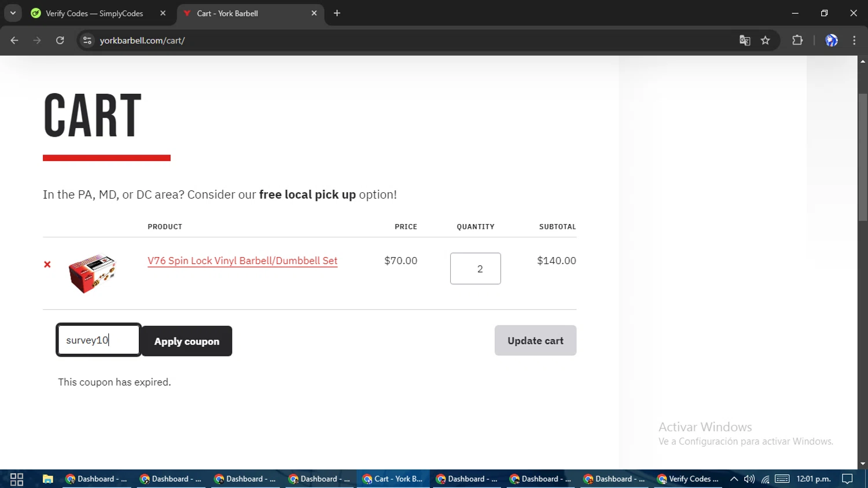Screen dimensions: 868x488
Task: Open the tab search dropdown chevron
Action: 13,13
